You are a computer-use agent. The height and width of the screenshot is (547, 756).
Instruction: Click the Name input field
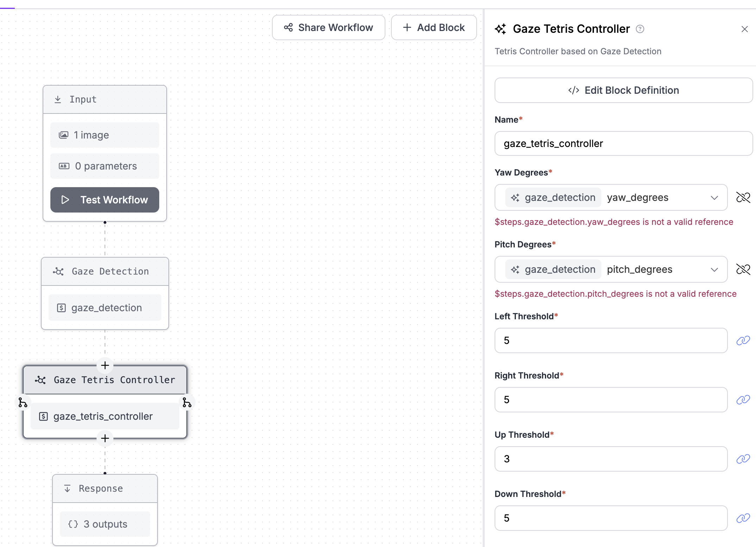(x=624, y=143)
